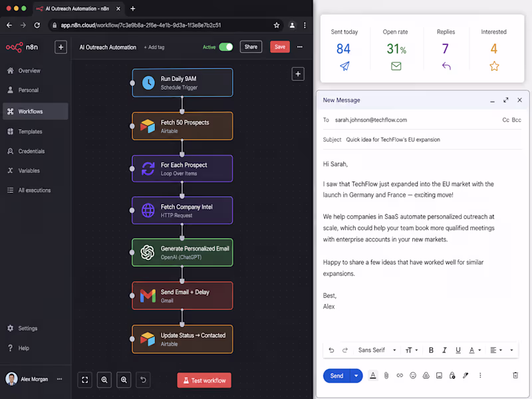The image size is (532, 399).
Task: Open Help in n8n sidebar
Action: [x=23, y=348]
